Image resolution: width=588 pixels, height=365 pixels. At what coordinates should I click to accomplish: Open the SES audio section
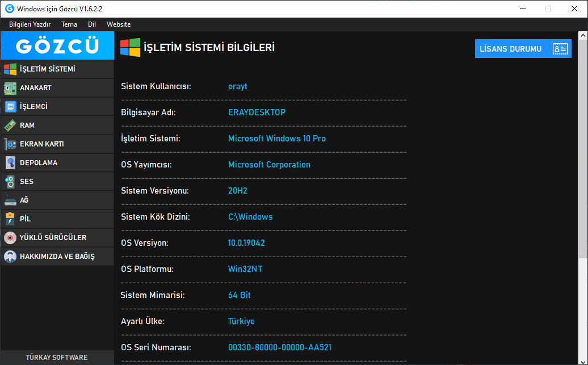tap(57, 182)
